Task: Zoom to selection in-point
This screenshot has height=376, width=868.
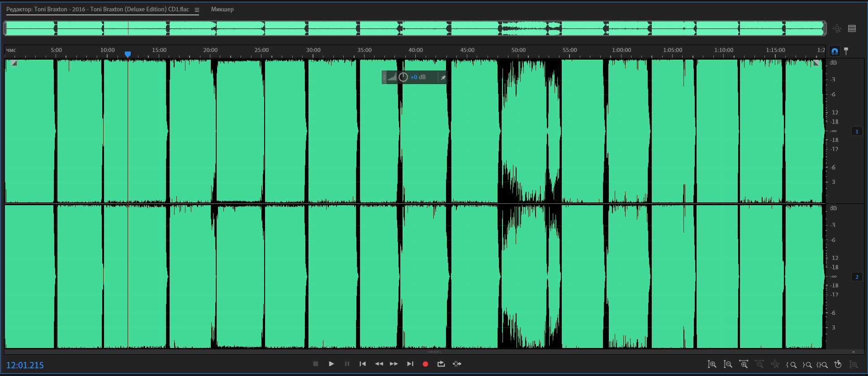Action: point(792,364)
